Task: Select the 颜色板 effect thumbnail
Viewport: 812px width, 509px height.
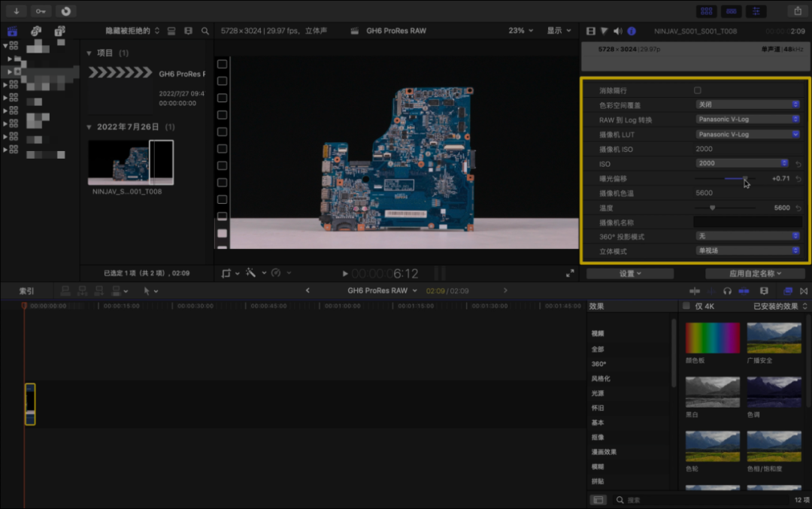Action: point(713,338)
